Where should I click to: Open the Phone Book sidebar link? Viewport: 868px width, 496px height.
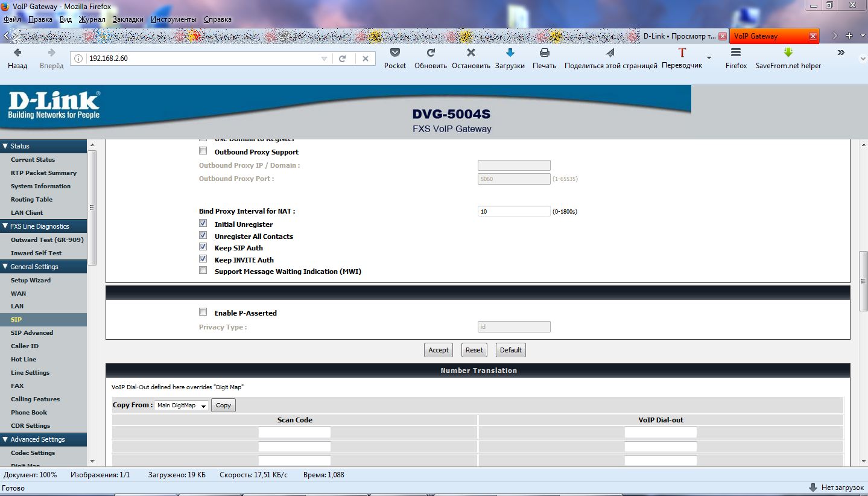point(29,412)
